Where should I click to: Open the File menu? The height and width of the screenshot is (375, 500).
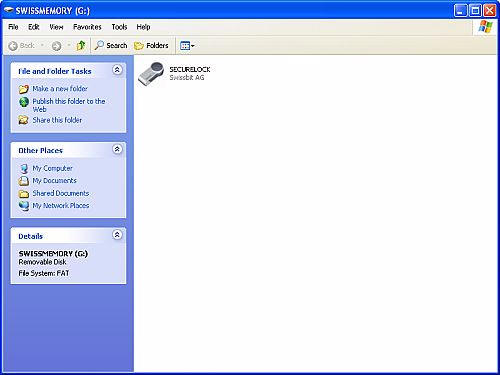coord(13,27)
